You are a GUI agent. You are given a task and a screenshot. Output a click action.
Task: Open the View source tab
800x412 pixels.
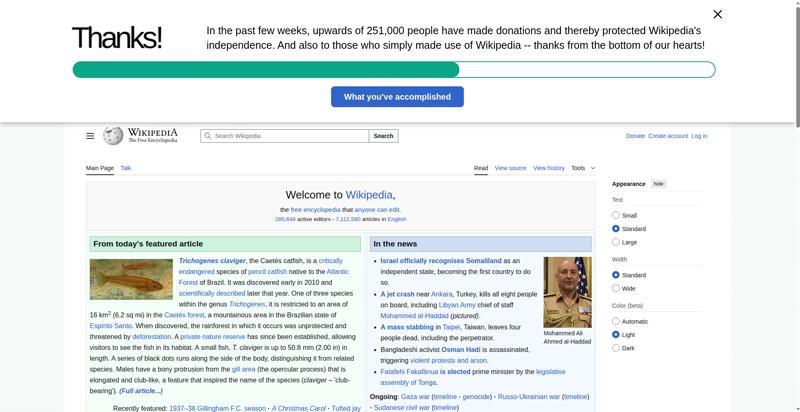tap(510, 168)
